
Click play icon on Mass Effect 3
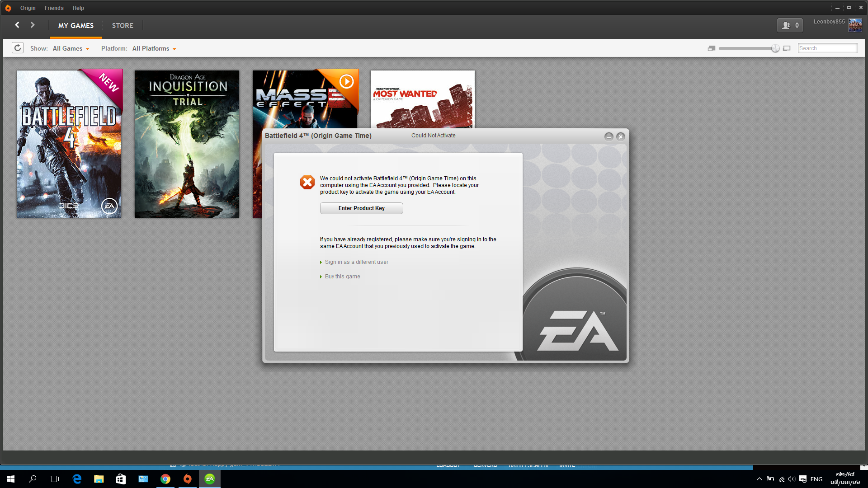coord(346,81)
